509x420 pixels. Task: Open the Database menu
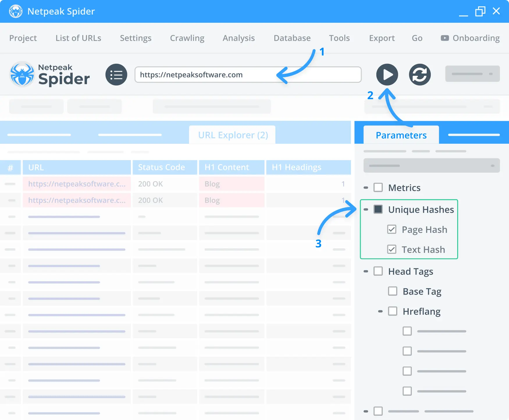pos(292,38)
